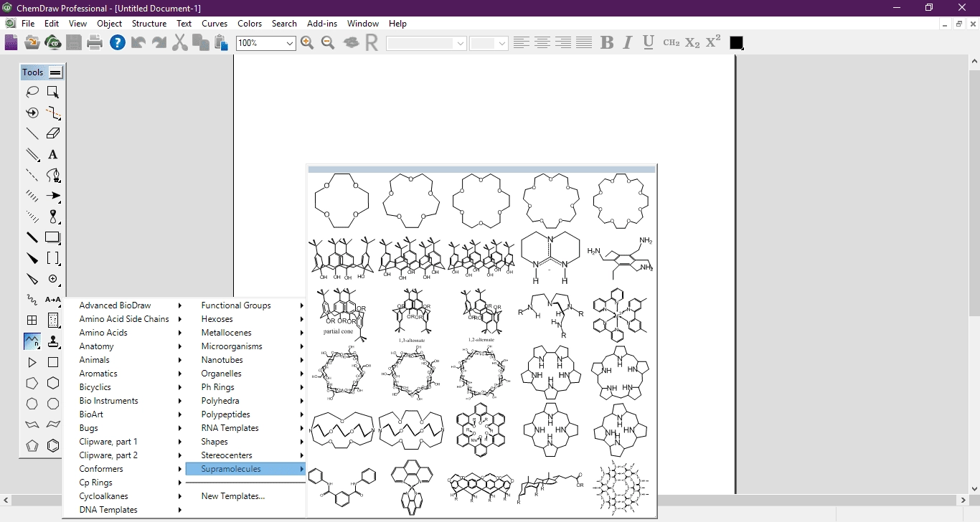Select the Orbital tool

tap(53, 217)
